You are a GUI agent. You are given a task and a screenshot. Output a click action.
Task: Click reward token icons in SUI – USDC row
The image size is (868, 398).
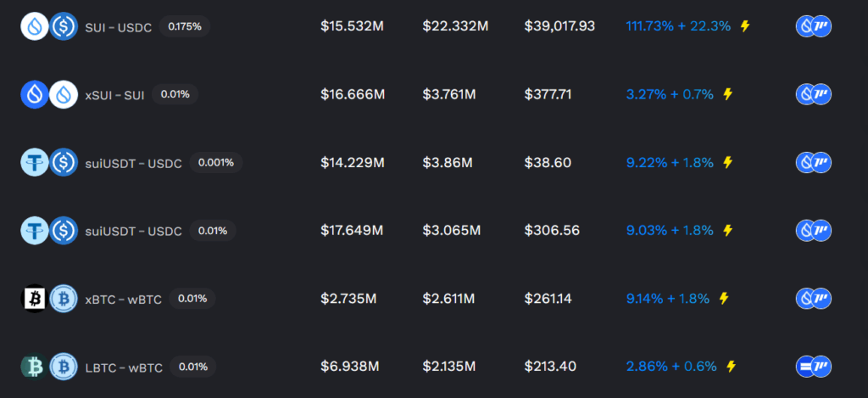[x=813, y=26]
